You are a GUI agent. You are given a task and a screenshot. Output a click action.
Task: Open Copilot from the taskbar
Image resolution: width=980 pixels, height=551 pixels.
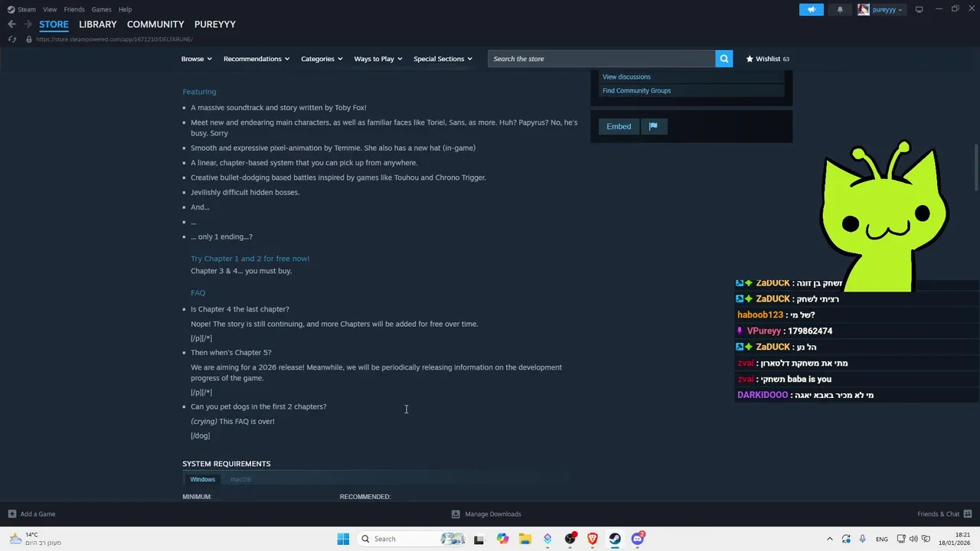tap(502, 539)
